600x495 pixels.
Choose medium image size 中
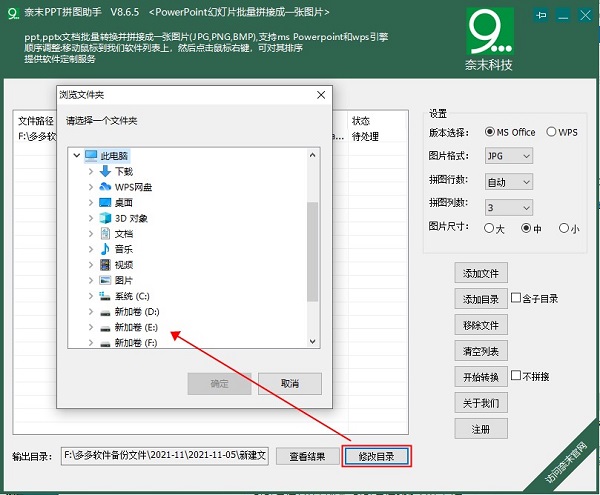point(526,228)
